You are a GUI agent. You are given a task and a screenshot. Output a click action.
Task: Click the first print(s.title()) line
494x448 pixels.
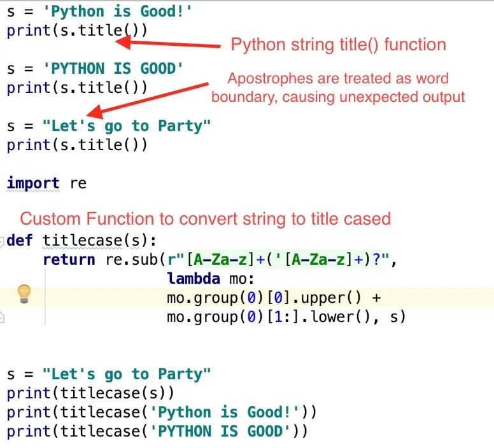[77, 31]
